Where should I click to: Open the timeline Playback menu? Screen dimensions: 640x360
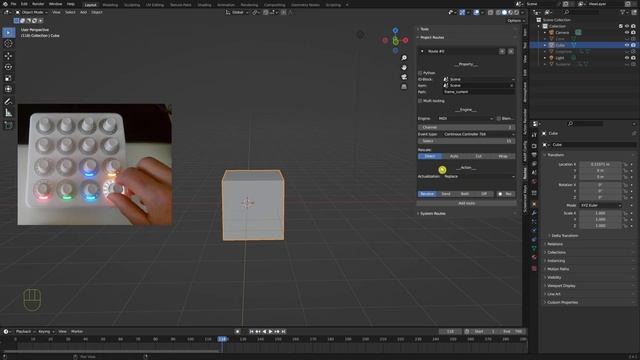click(x=25, y=331)
